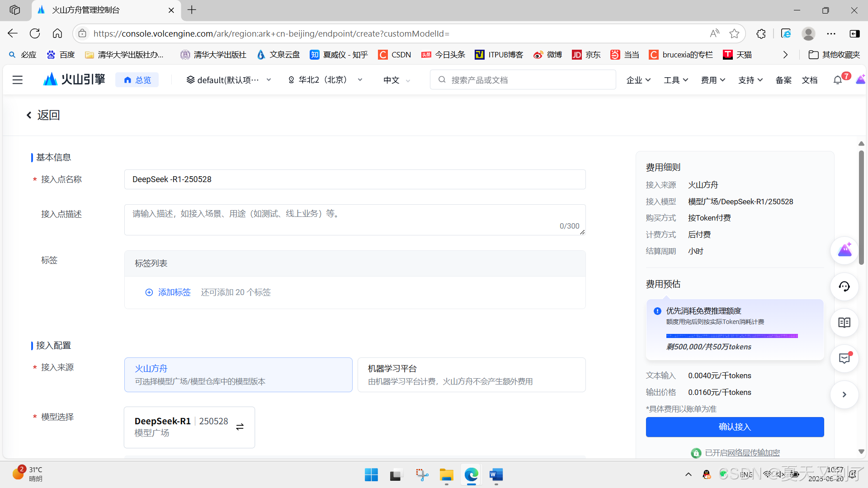
Task: Open the hamburger navigation menu
Action: 18,80
